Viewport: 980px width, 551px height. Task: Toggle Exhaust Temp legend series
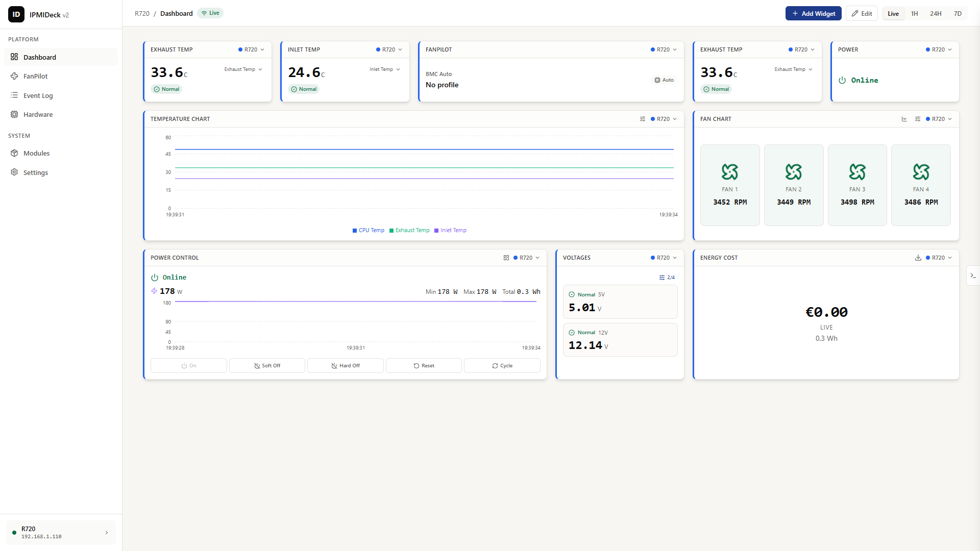(x=409, y=230)
